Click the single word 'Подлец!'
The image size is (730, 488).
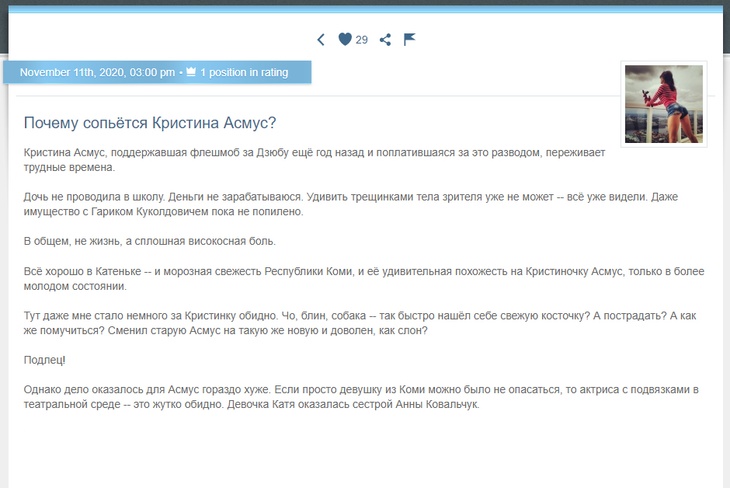point(44,359)
